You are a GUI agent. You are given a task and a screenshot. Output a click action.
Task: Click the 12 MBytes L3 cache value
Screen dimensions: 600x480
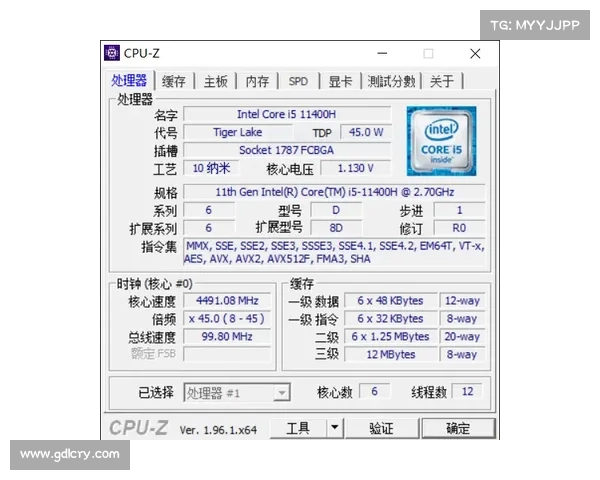pyautogui.click(x=391, y=354)
